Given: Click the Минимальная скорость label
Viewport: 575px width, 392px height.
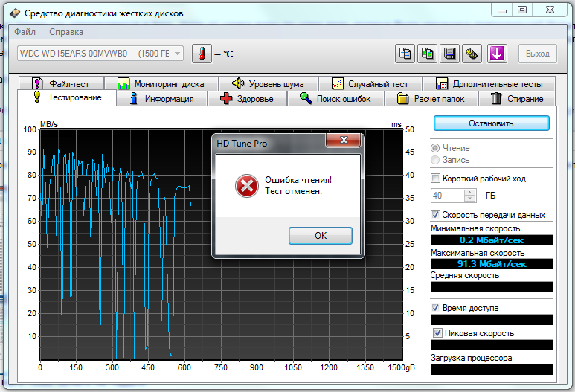Looking at the screenshot, I should click(475, 228).
